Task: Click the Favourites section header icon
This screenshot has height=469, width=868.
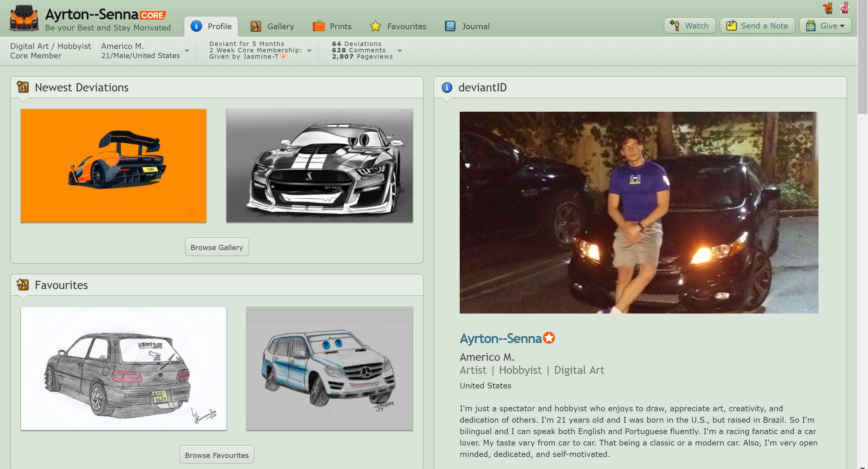Action: (23, 285)
